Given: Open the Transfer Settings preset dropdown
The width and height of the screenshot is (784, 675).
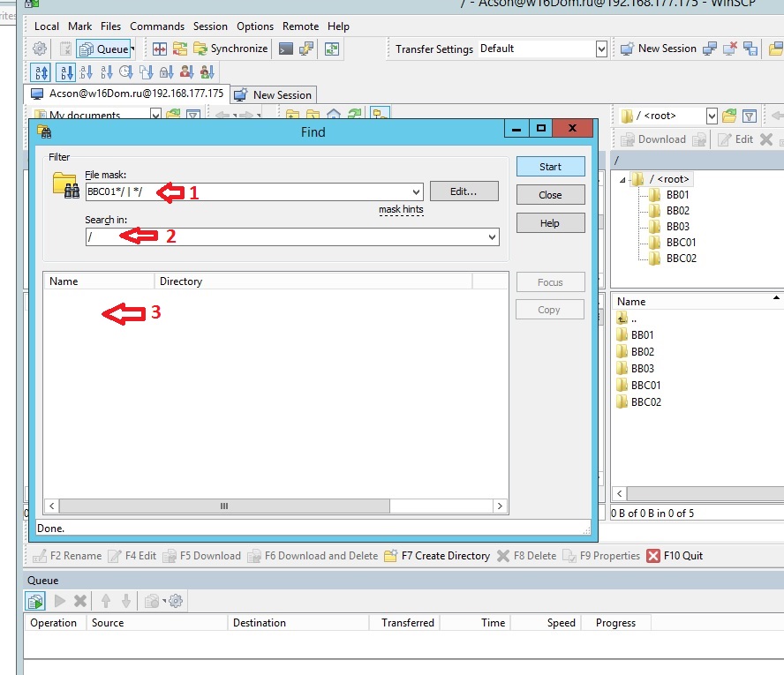Looking at the screenshot, I should (601, 49).
